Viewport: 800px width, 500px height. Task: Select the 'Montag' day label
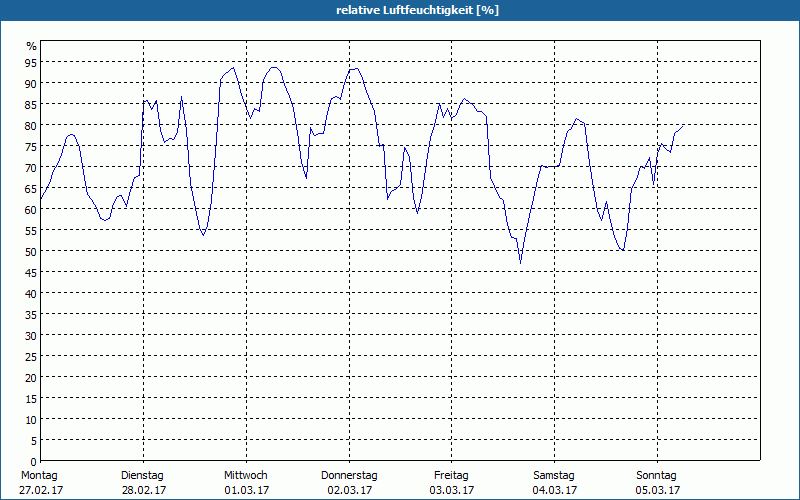[39, 476]
